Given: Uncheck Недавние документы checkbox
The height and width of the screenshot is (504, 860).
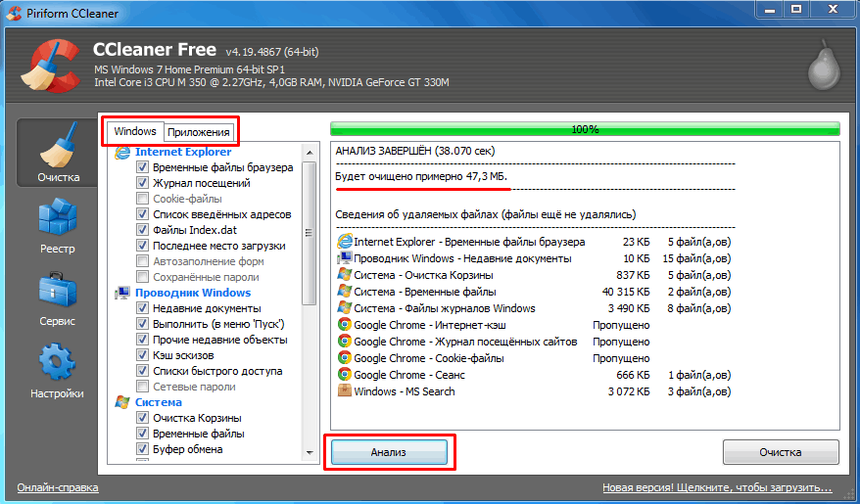Looking at the screenshot, I should pyautogui.click(x=143, y=308).
